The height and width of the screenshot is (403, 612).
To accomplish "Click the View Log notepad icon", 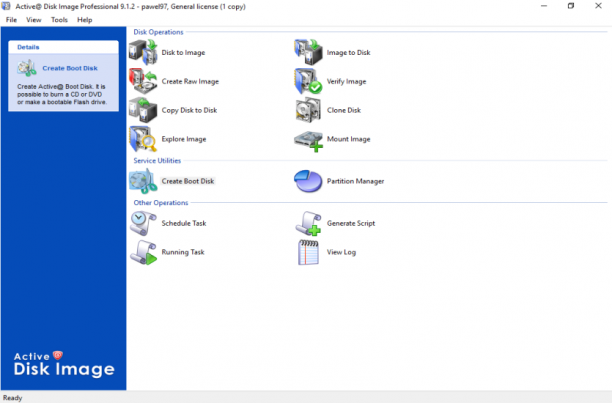I will (x=308, y=252).
